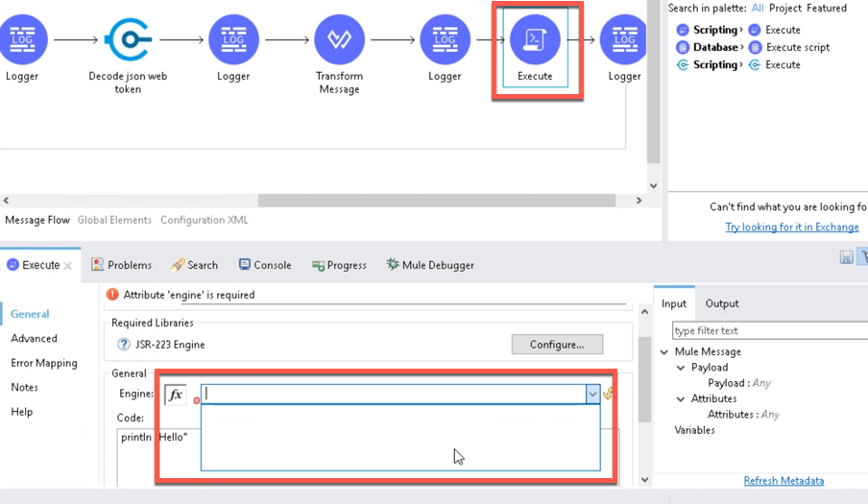Switch to the Configuration XML tab

[x=205, y=220]
